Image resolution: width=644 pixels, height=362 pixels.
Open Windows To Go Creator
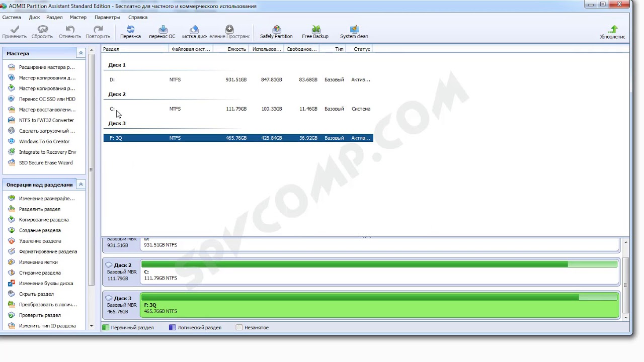tap(39, 141)
